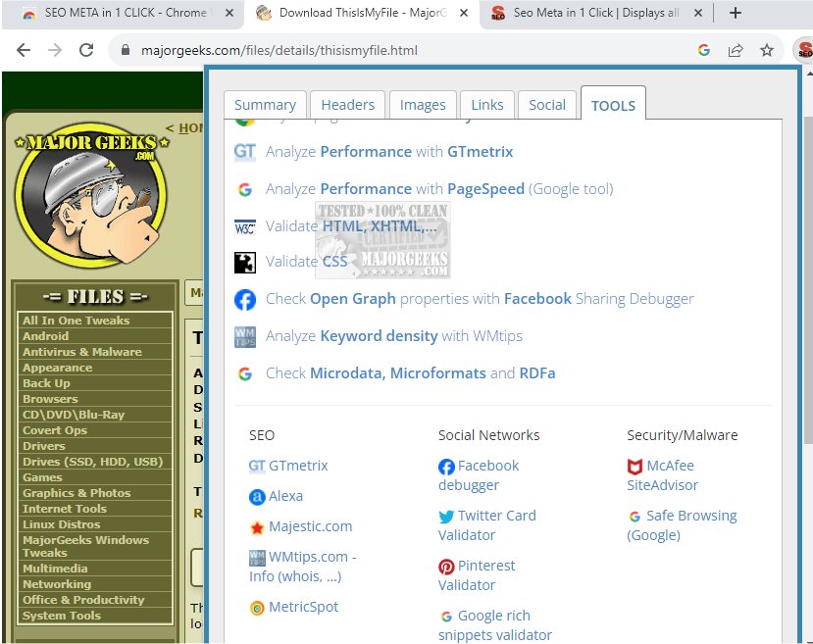Select the TOOLS tab
This screenshot has height=644, width=813.
[613, 105]
